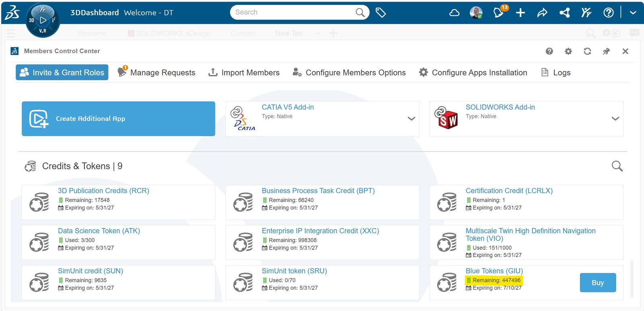Screen dimensions: 644x311
Task: Close the Members Control Center widget
Action: [625, 51]
